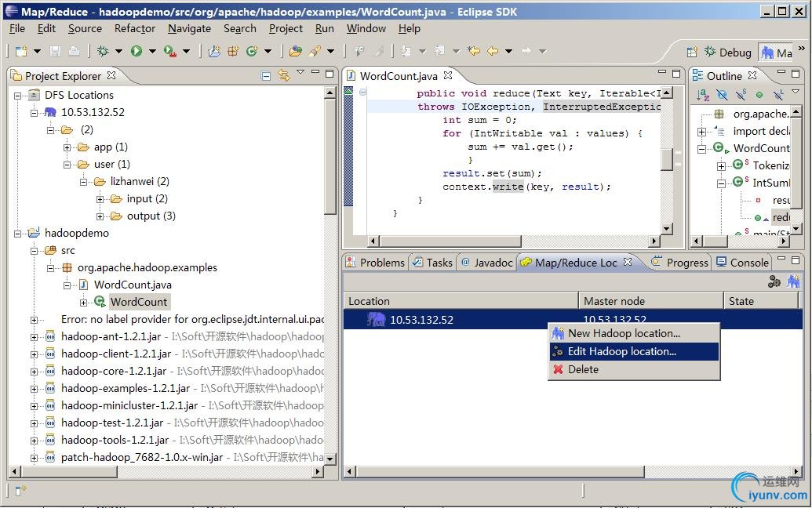Open the Project menu
Image resolution: width=812 pixels, height=508 pixels.
pyautogui.click(x=286, y=28)
